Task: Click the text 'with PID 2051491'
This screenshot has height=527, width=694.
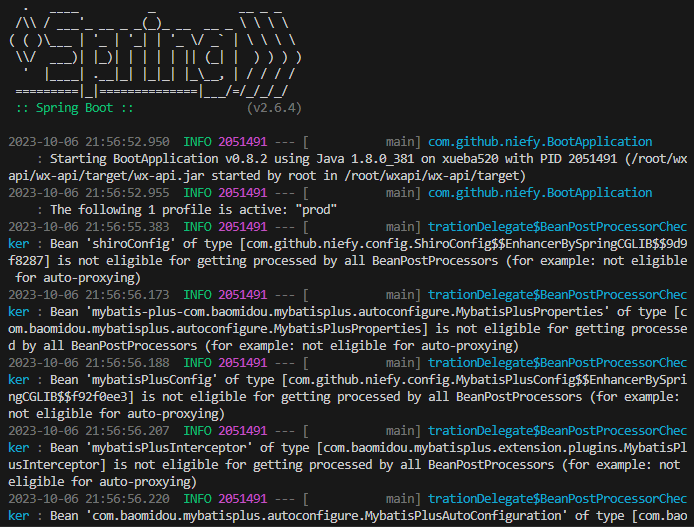Action: coord(561,159)
